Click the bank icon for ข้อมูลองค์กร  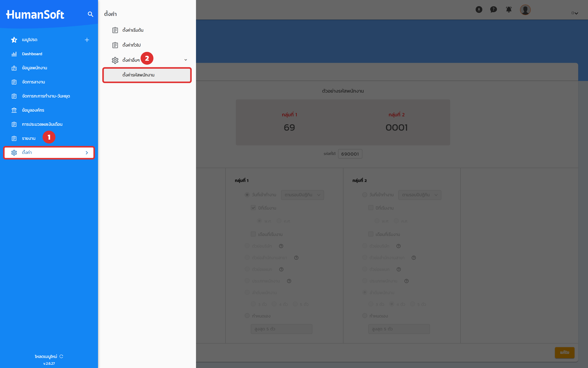pyautogui.click(x=14, y=110)
